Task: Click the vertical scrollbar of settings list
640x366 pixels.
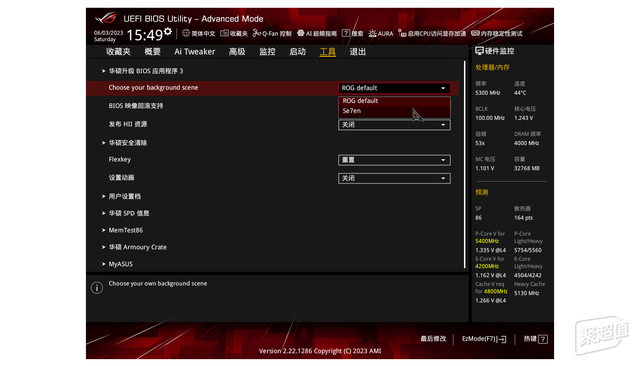Action: click(x=464, y=164)
